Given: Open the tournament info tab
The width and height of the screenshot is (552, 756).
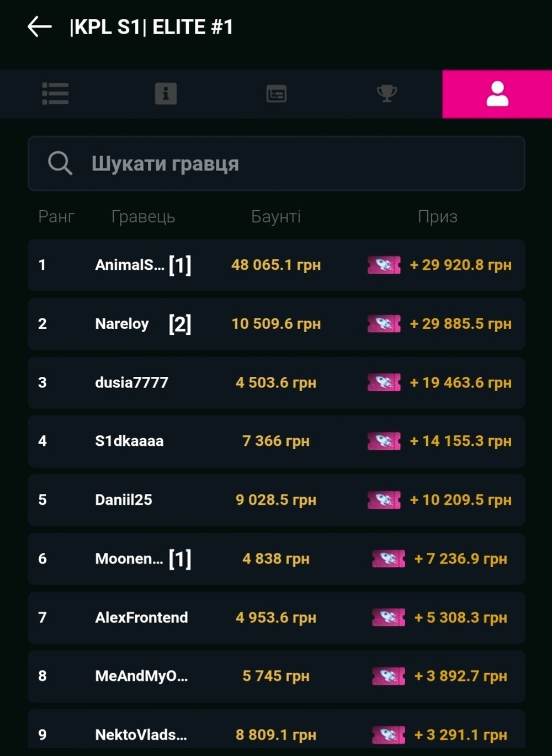Looking at the screenshot, I should [166, 94].
